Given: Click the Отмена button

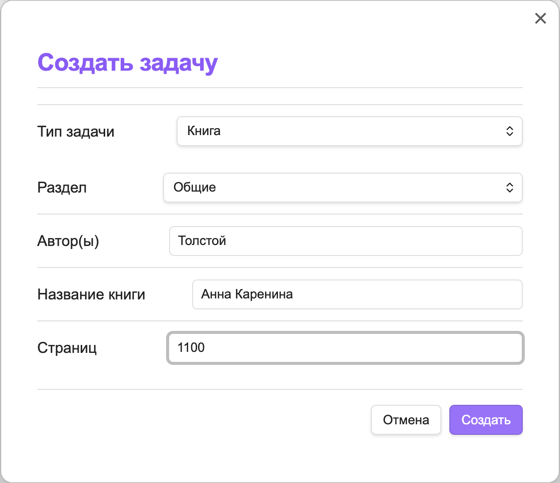Looking at the screenshot, I should tap(406, 420).
